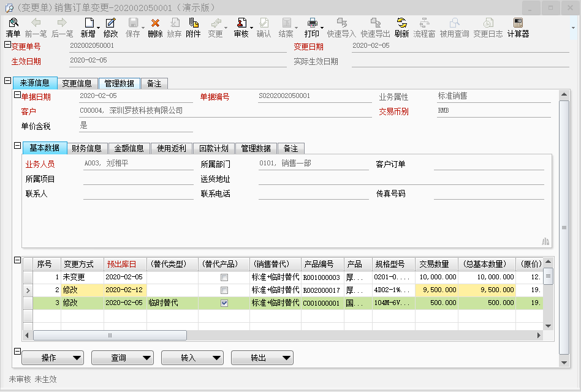Collapse the bottom 操作 button section
Viewport: 581px width, 392px height.
pyautogui.click(x=17, y=352)
